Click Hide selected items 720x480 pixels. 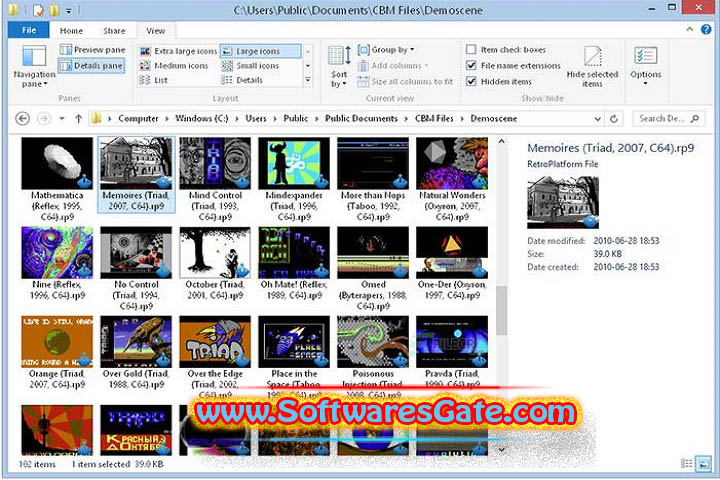coord(592,67)
